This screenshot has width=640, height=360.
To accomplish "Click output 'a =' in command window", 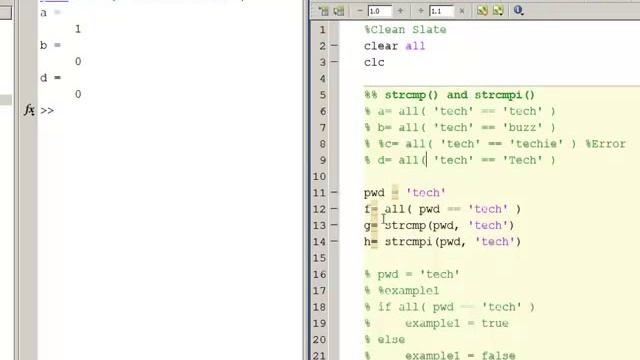I will pos(50,13).
